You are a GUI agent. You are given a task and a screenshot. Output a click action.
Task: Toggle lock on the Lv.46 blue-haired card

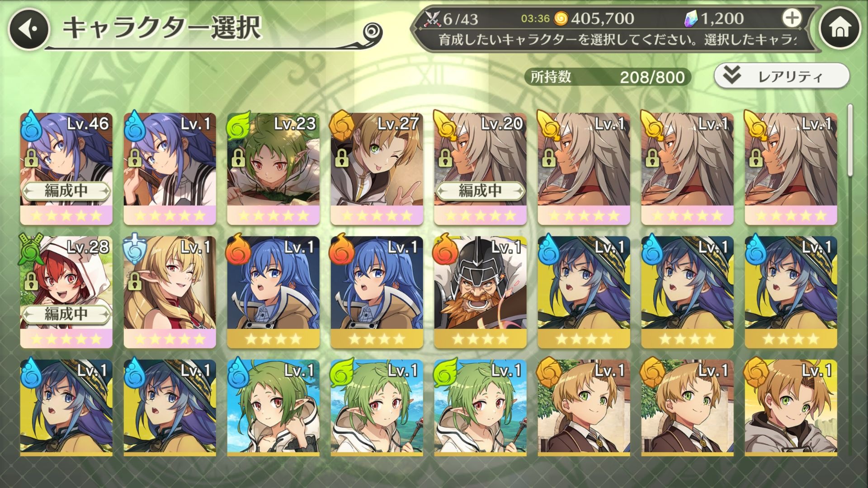coord(30,158)
